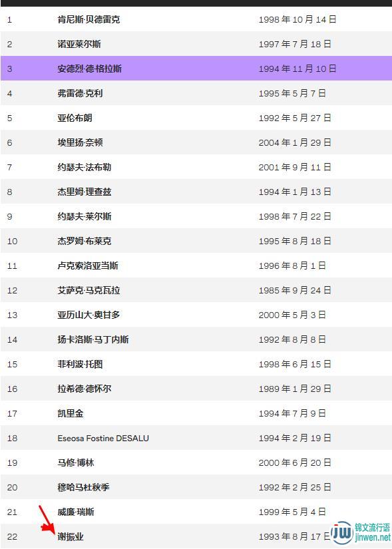Click name 弗雷德·克利 in row 4
Image resolution: width=392 pixels, height=549 pixels.
tap(81, 93)
